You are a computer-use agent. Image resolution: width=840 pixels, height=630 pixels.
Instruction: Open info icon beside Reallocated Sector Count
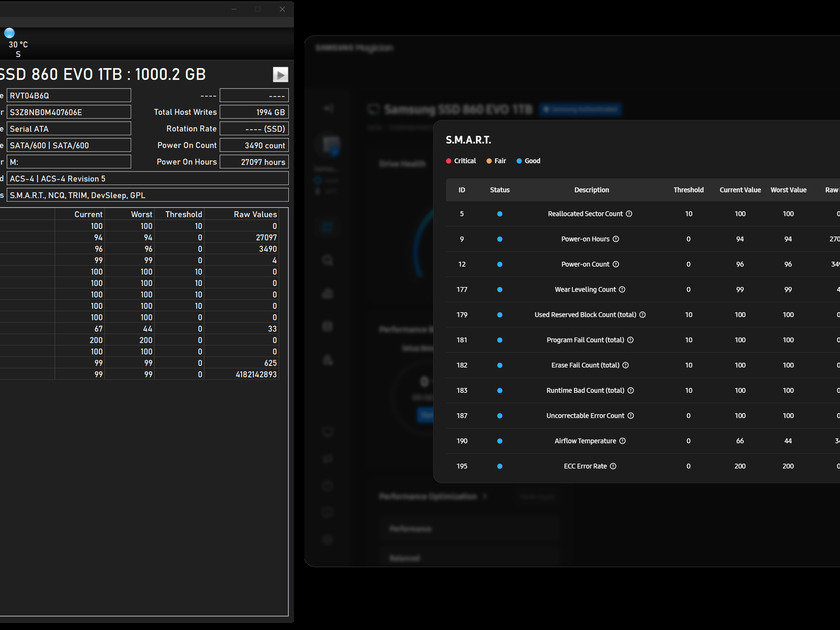[x=629, y=214]
